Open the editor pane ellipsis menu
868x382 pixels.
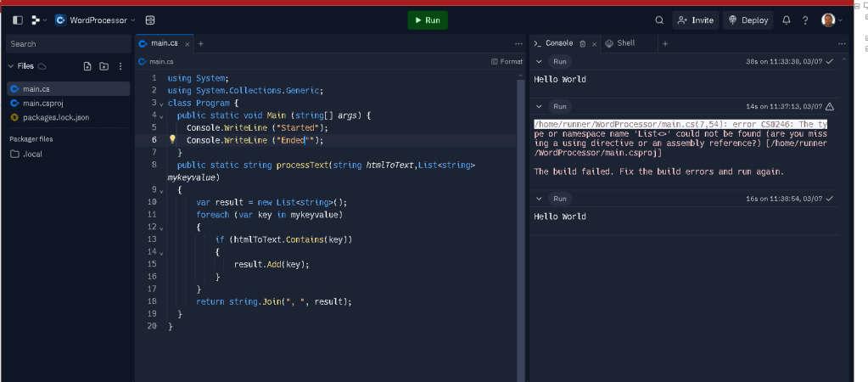point(518,44)
